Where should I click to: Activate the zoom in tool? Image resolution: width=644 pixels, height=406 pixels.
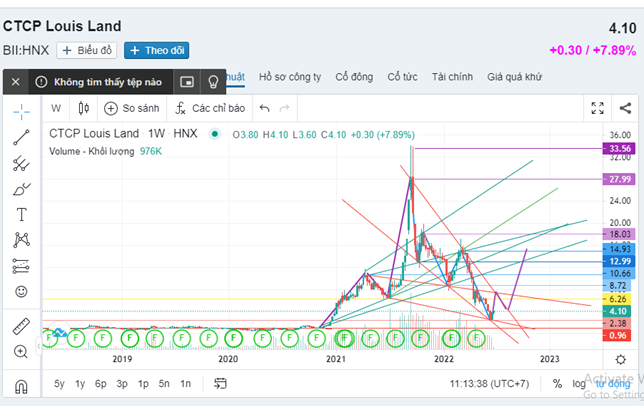pos(21,352)
